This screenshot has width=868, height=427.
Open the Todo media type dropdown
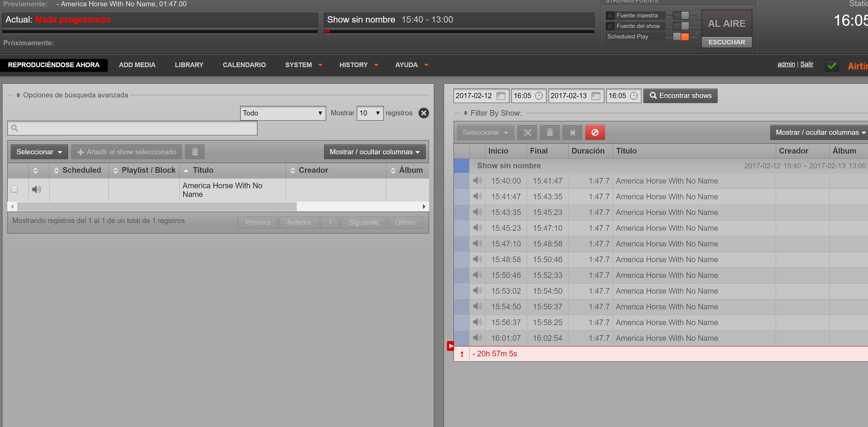click(x=283, y=113)
